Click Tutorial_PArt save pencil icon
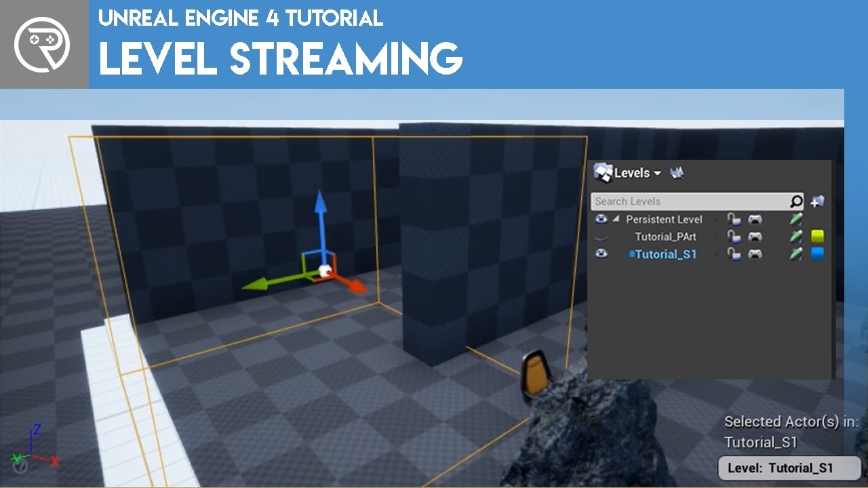The image size is (868, 488). coord(796,237)
